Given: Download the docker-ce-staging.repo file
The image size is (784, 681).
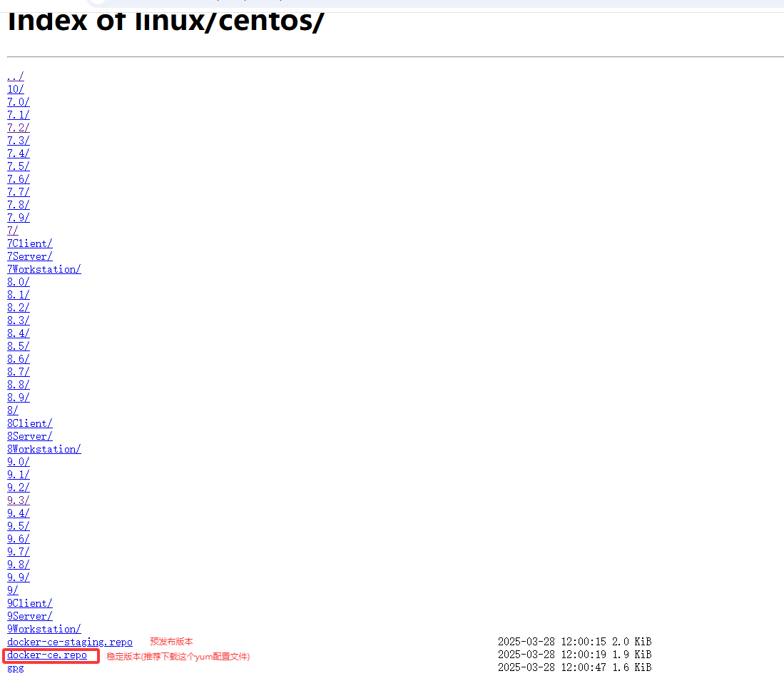Looking at the screenshot, I should click(70, 642).
